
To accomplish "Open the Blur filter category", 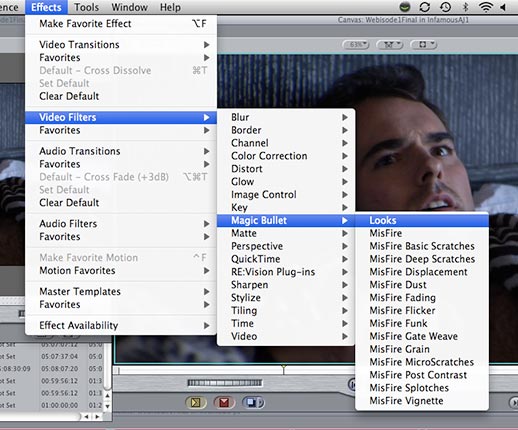I will (x=286, y=117).
